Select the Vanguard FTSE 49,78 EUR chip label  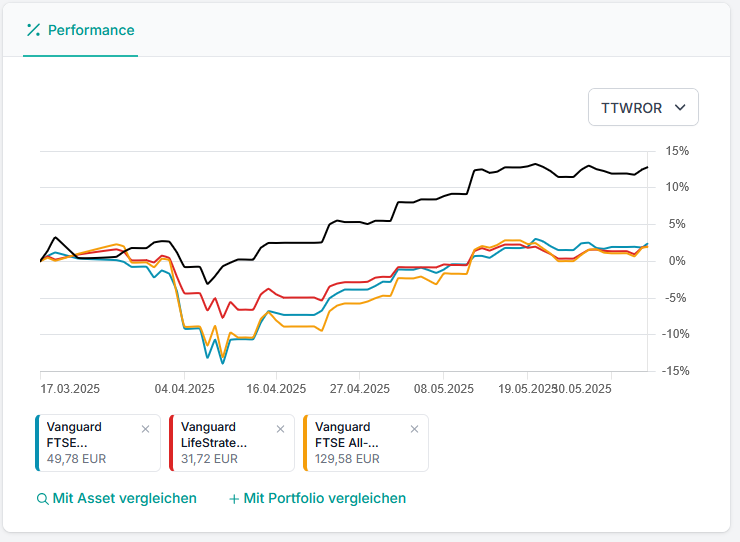(80, 435)
